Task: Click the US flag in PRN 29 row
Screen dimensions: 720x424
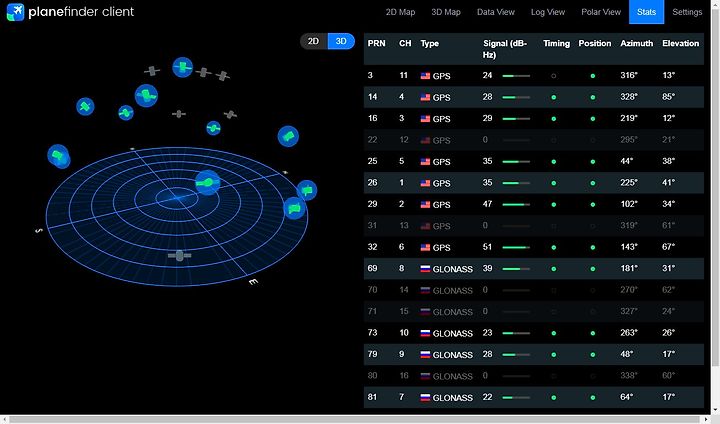Action: pos(425,204)
